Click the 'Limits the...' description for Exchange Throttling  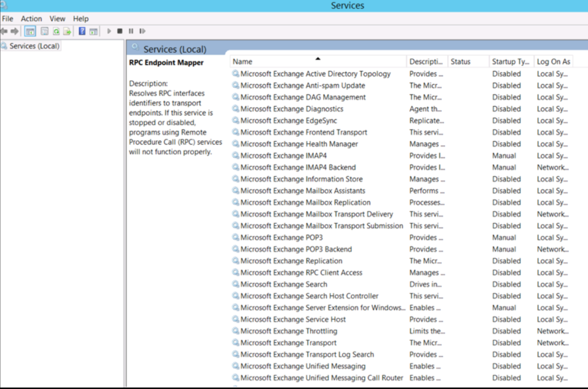(427, 331)
